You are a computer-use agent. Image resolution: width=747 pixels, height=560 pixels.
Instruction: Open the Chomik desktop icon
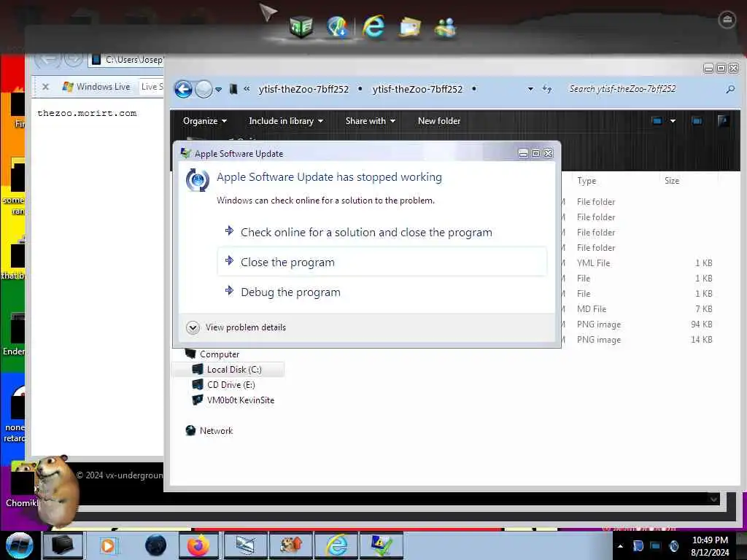pos(21,486)
